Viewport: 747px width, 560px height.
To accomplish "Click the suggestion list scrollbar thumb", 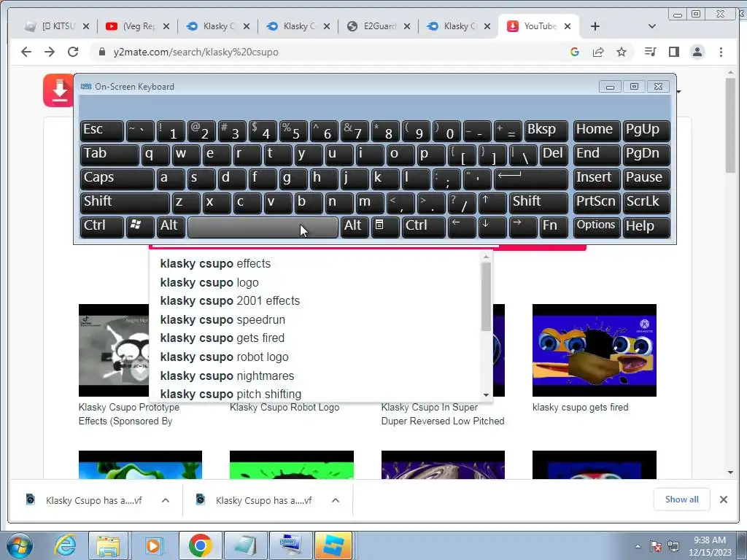I will [x=486, y=296].
